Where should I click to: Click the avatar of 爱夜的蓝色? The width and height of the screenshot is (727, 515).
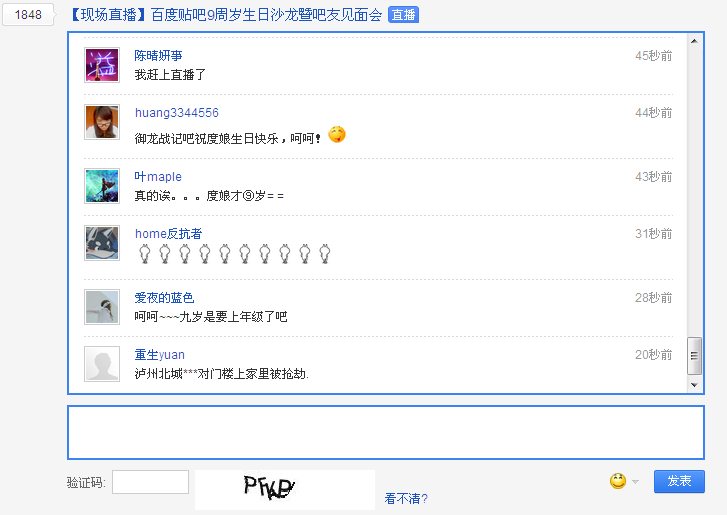point(102,307)
